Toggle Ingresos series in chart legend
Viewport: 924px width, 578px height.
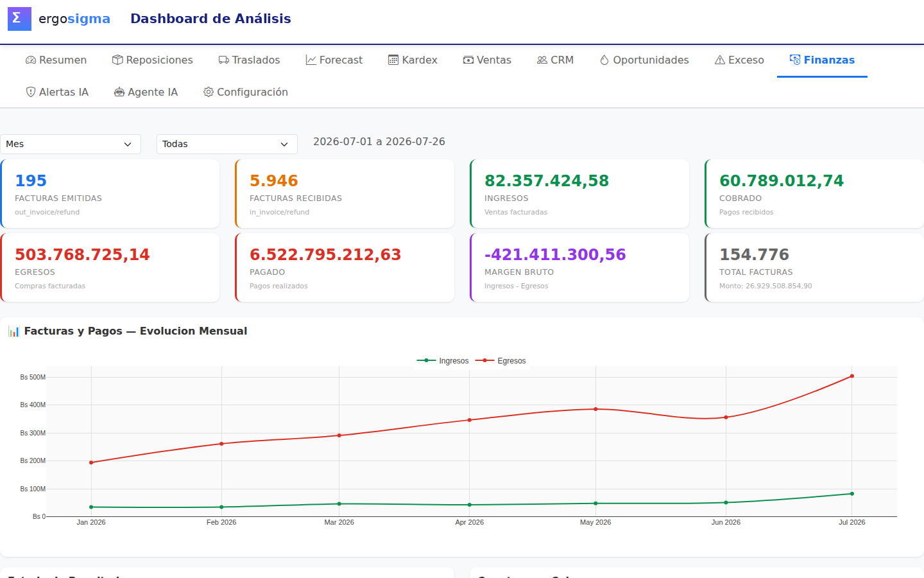[x=443, y=361]
